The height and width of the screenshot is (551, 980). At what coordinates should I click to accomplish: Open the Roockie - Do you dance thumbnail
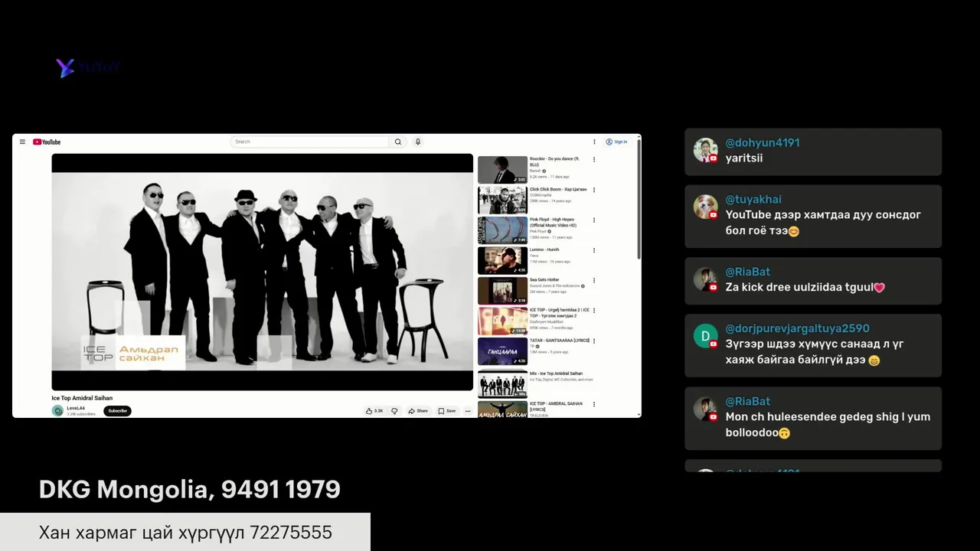coord(502,170)
